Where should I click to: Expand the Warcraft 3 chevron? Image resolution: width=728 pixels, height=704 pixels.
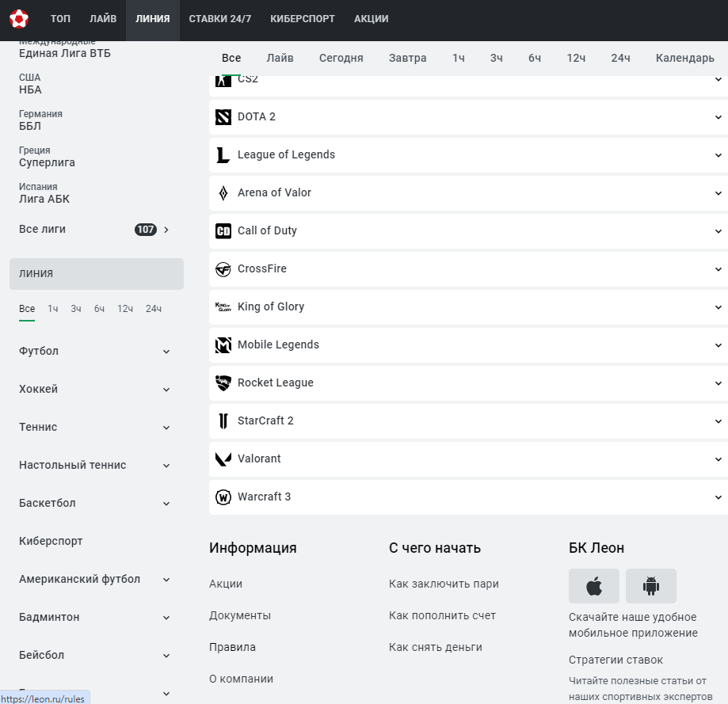(718, 497)
